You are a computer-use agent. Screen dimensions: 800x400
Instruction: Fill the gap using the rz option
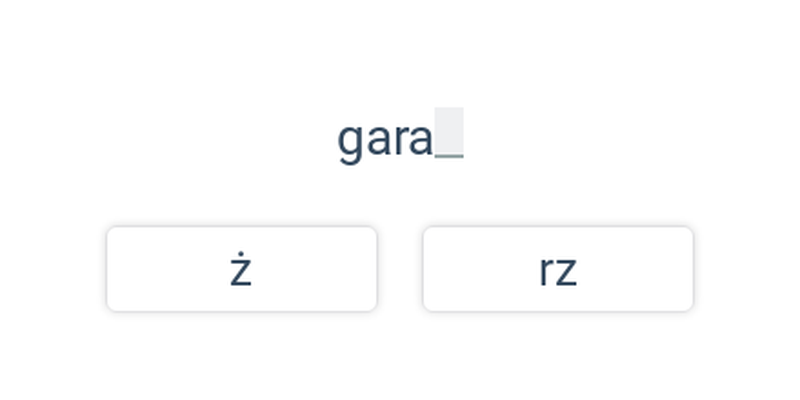558,269
